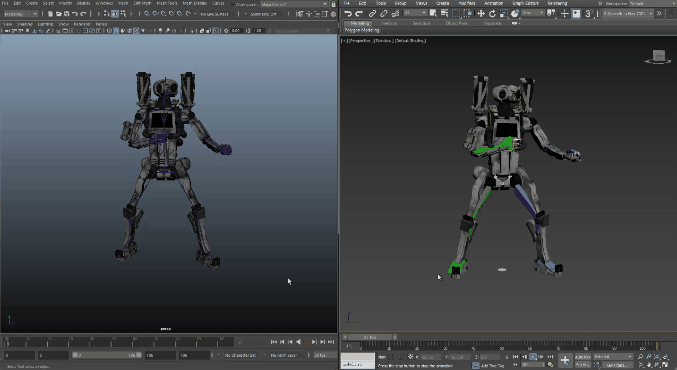Toggle the Window/Crossing selection button

[467, 14]
